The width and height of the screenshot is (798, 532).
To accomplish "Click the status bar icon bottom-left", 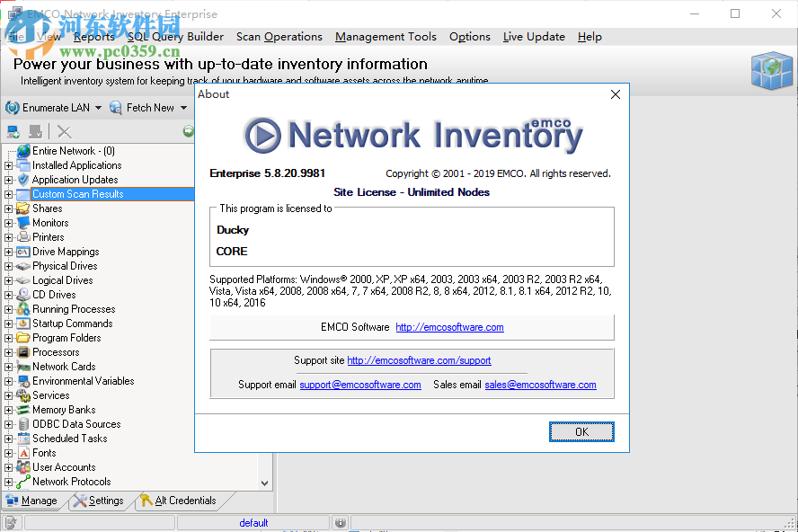I will (x=10, y=521).
